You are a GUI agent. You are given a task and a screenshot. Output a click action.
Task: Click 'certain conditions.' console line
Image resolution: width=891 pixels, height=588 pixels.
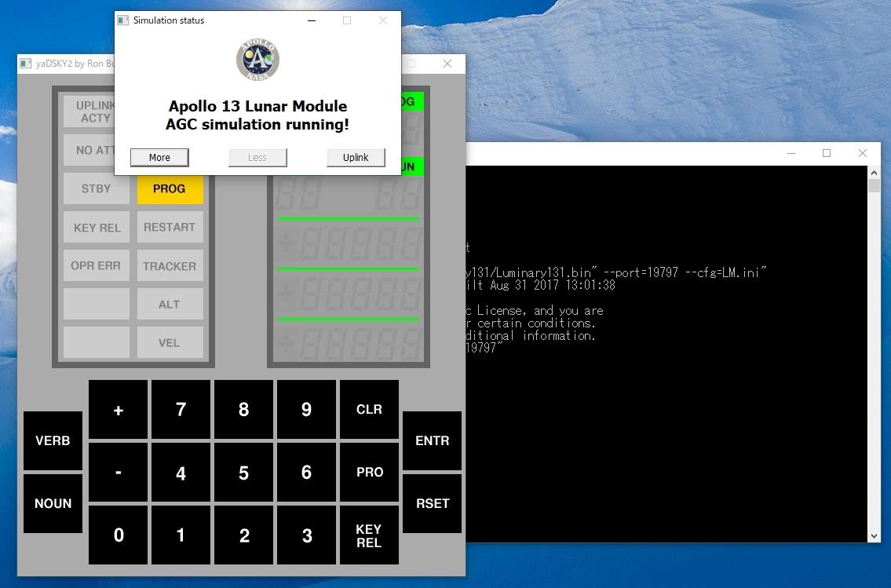[536, 323]
